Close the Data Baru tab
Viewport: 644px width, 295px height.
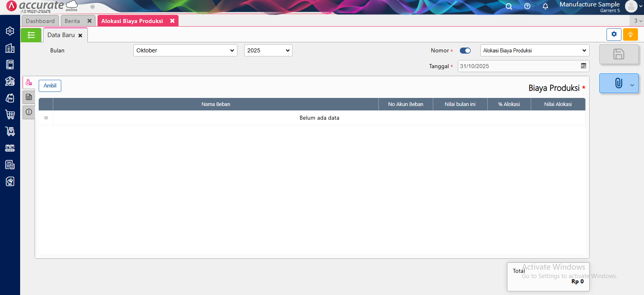(x=80, y=35)
